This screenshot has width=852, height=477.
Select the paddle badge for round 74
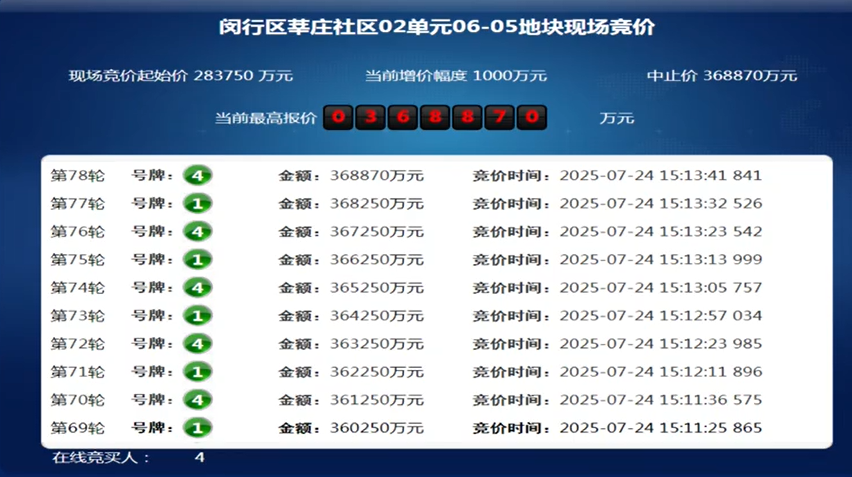coord(197,288)
